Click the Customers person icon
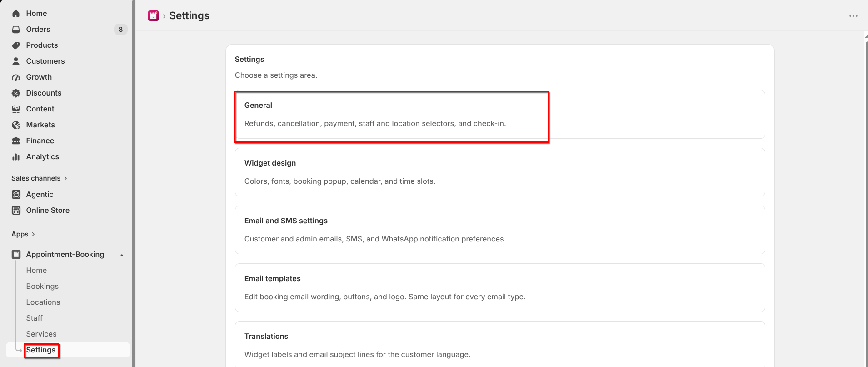The width and height of the screenshot is (868, 367). [x=16, y=61]
